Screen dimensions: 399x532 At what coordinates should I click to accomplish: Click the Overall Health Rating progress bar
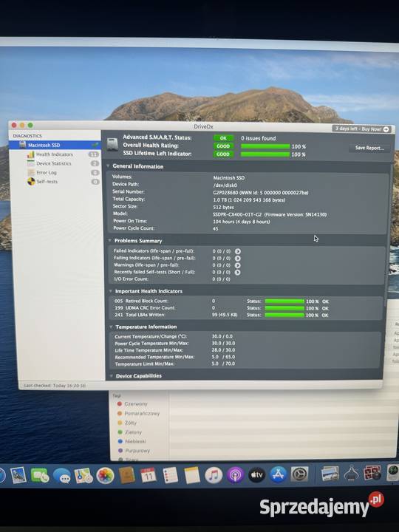(265, 146)
